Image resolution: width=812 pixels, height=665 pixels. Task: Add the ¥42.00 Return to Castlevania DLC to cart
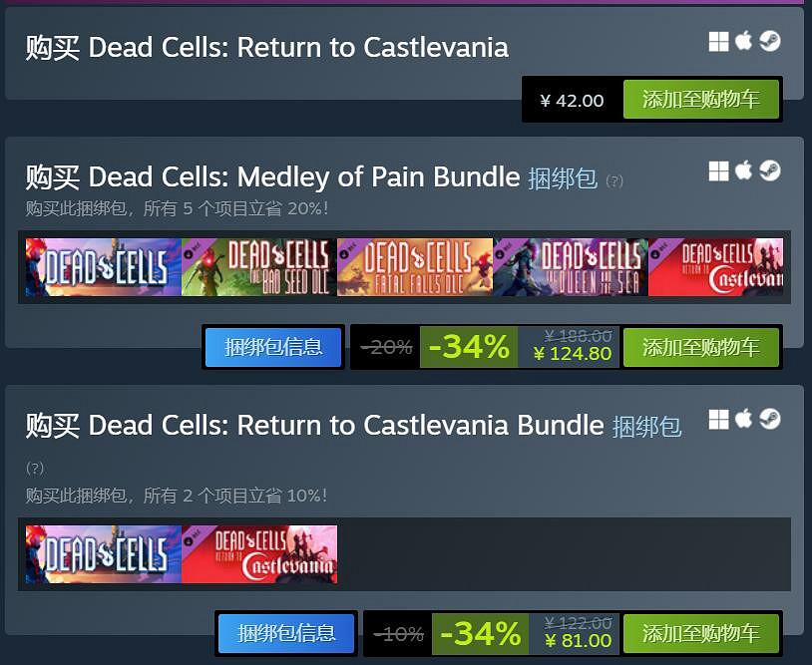(700, 100)
